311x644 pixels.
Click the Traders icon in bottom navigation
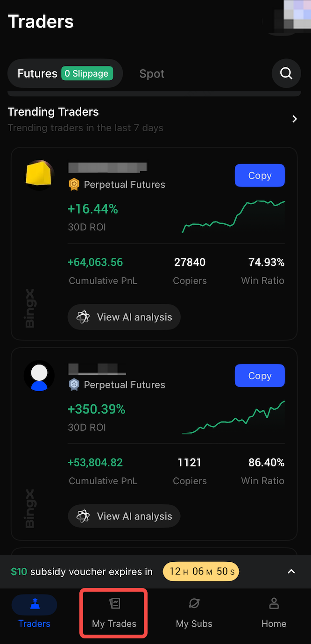pyautogui.click(x=35, y=605)
